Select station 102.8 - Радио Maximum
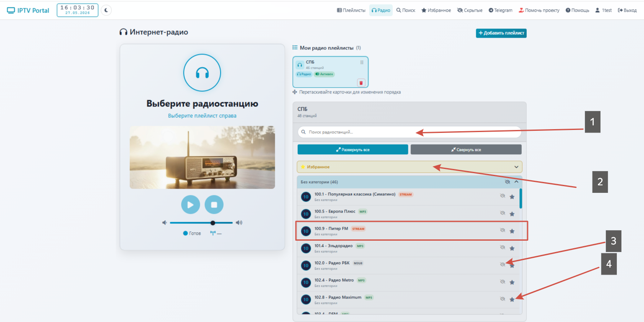The image size is (644, 322). point(408,300)
